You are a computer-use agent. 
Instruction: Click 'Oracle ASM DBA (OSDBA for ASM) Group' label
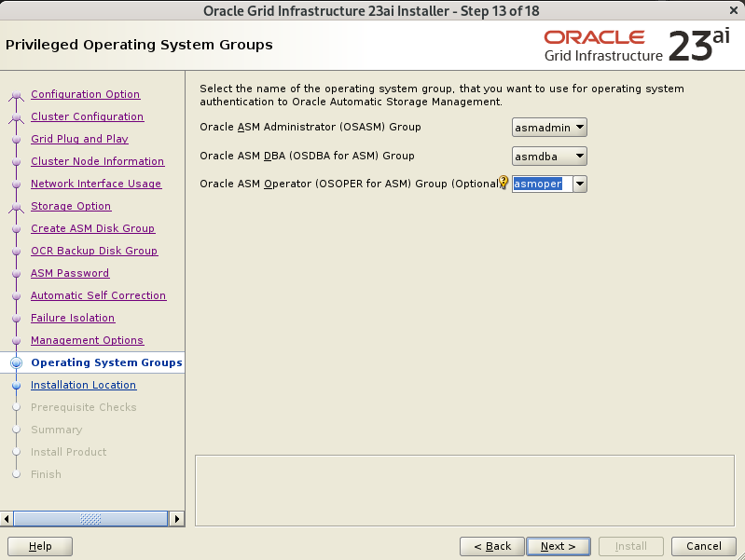coord(307,156)
